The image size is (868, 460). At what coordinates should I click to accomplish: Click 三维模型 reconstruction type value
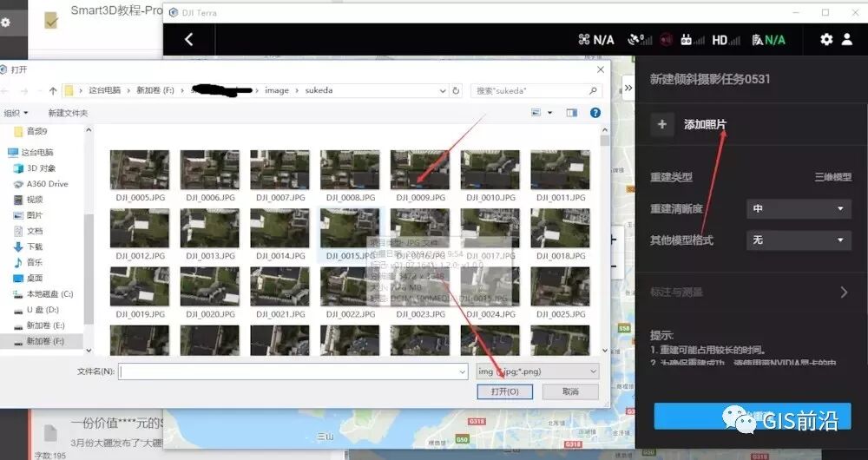832,177
